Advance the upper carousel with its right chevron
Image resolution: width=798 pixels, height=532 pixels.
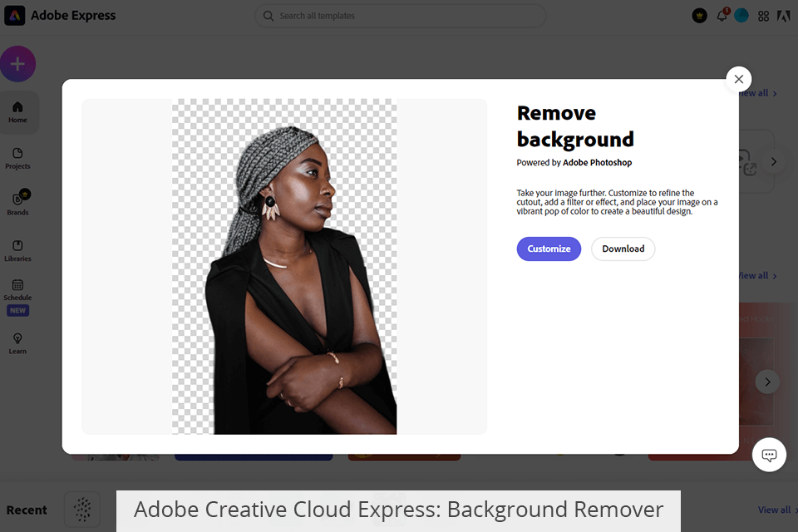click(774, 162)
